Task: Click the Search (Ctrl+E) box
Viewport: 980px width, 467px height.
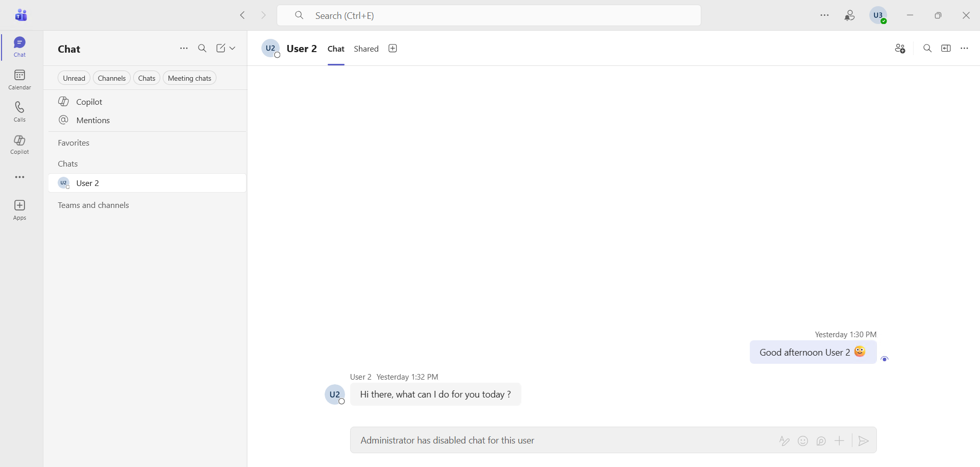Action: [x=488, y=16]
